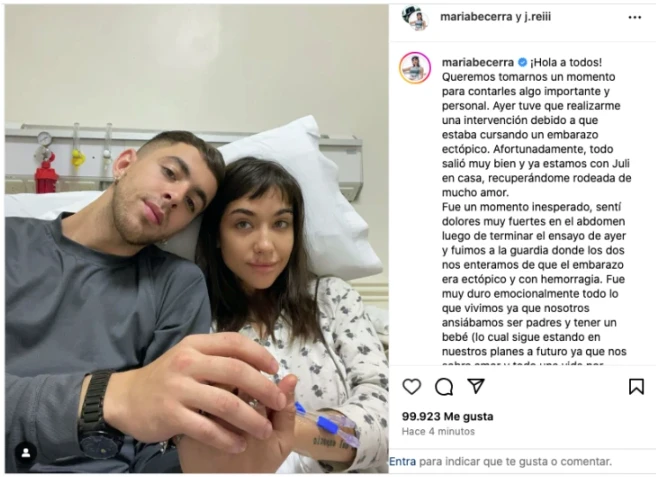Click the header profile avatar thumbnail
This screenshot has width=656, height=477.
415,18
